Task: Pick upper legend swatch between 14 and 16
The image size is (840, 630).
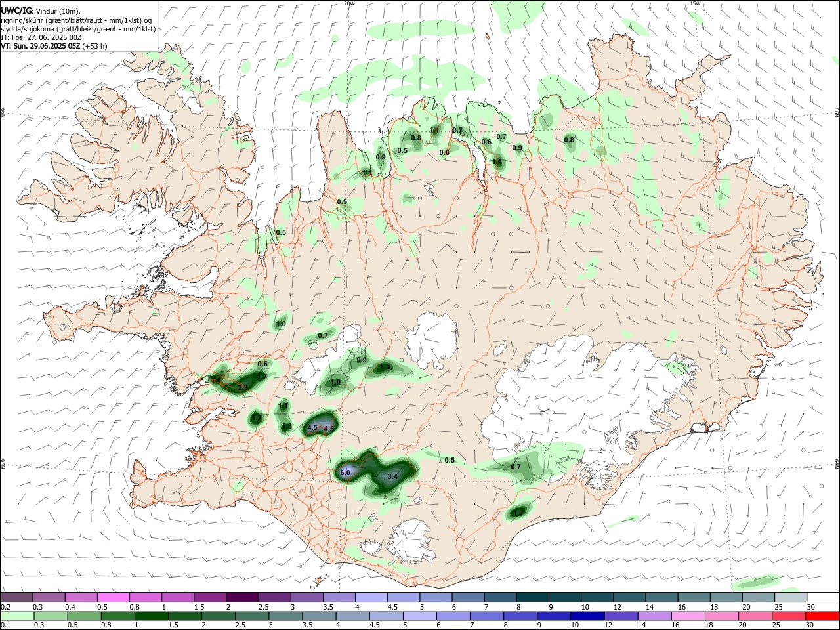Action: (662, 597)
